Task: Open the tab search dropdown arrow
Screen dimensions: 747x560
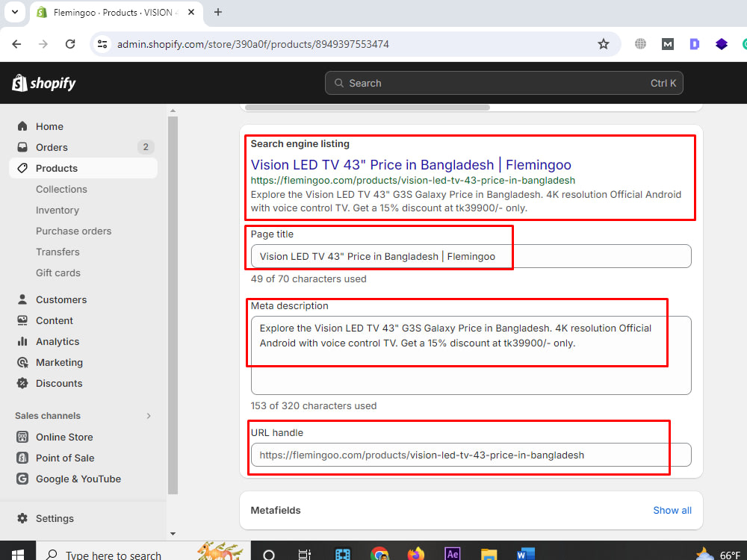Action: point(15,12)
